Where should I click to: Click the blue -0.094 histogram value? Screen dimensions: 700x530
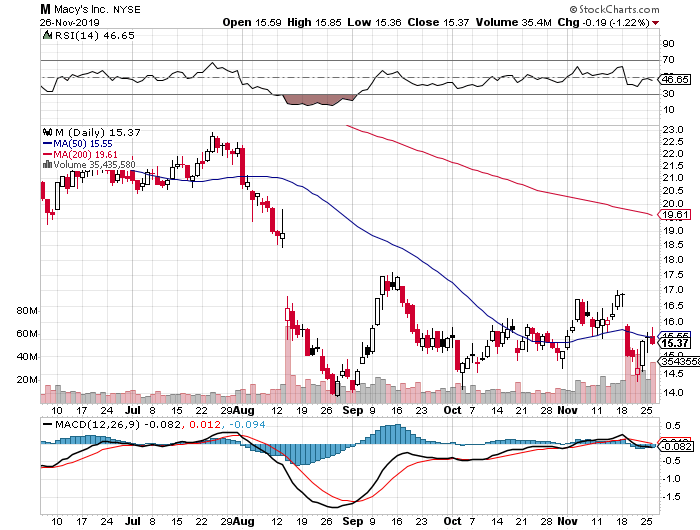247,425
